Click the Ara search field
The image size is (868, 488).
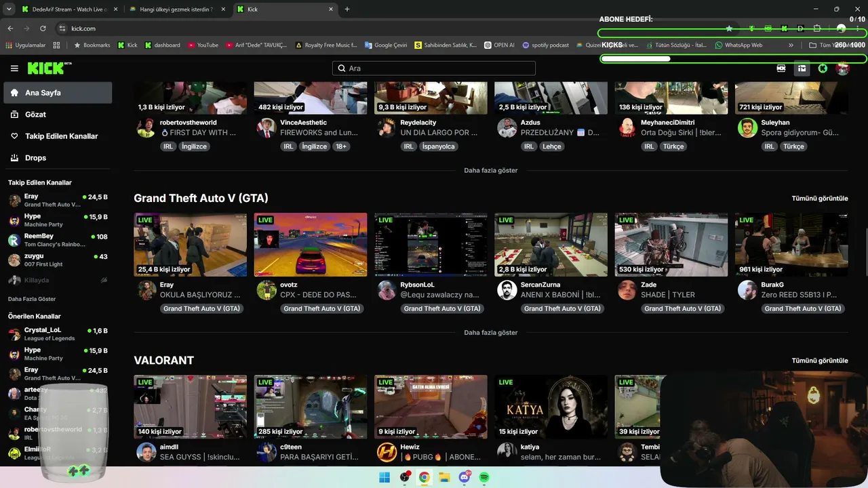coord(434,68)
